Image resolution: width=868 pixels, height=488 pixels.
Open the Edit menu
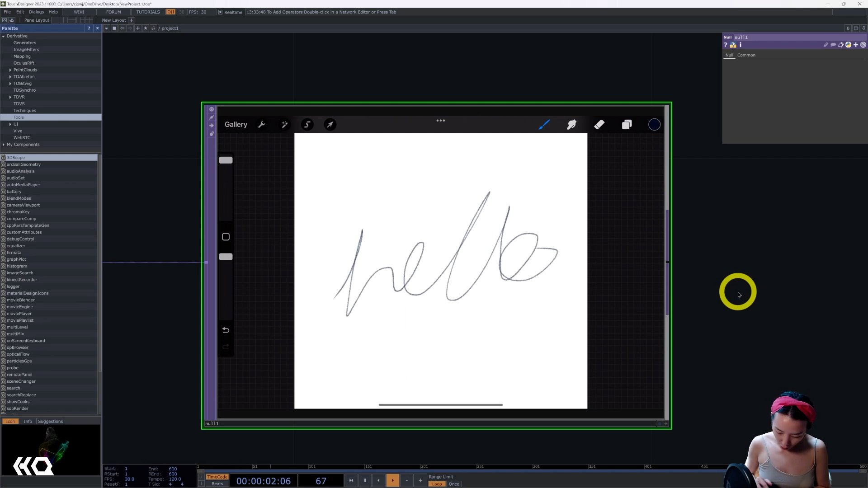pos(20,12)
